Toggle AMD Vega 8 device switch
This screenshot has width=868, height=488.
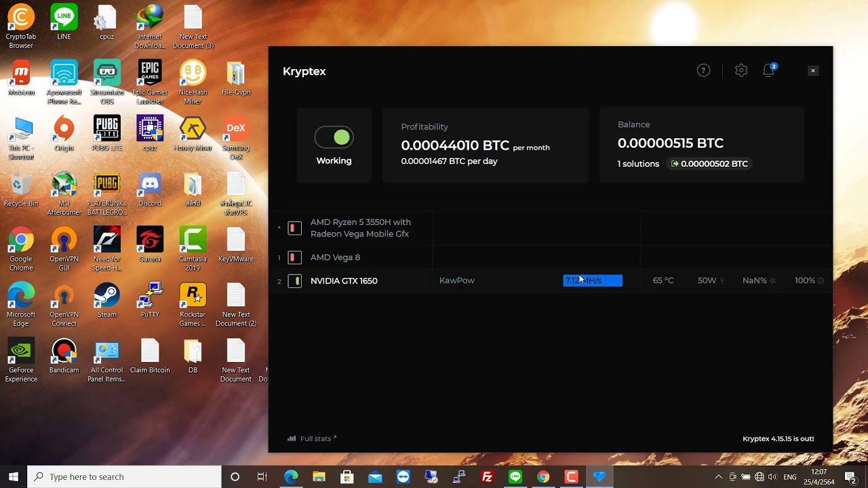pos(294,258)
